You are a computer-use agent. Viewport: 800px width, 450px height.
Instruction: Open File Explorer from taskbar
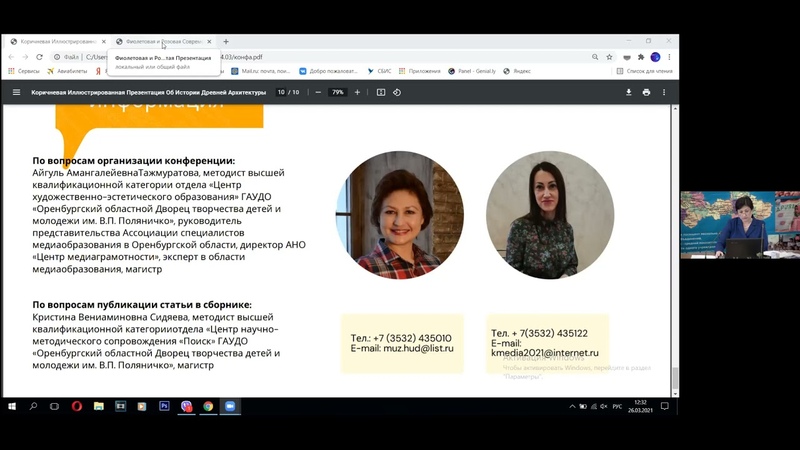pyautogui.click(x=98, y=406)
